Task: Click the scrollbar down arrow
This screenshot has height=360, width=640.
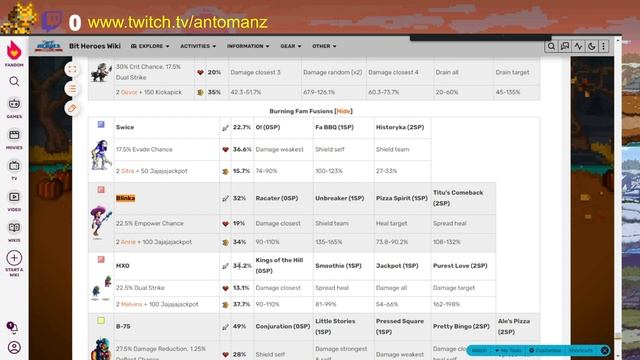Action: (x=618, y=356)
